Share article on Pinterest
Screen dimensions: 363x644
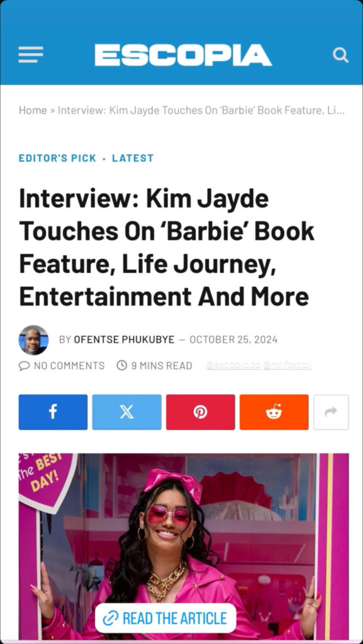(x=201, y=412)
